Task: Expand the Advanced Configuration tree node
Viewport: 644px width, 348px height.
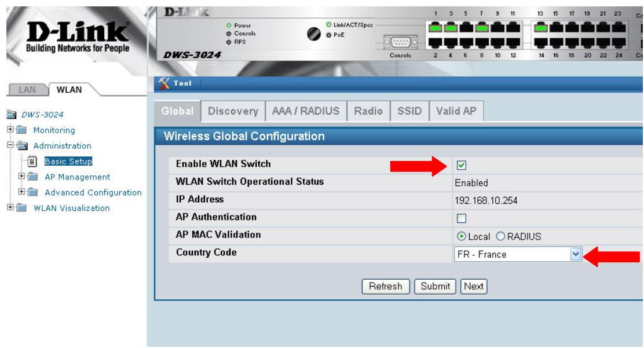Action: [x=22, y=192]
